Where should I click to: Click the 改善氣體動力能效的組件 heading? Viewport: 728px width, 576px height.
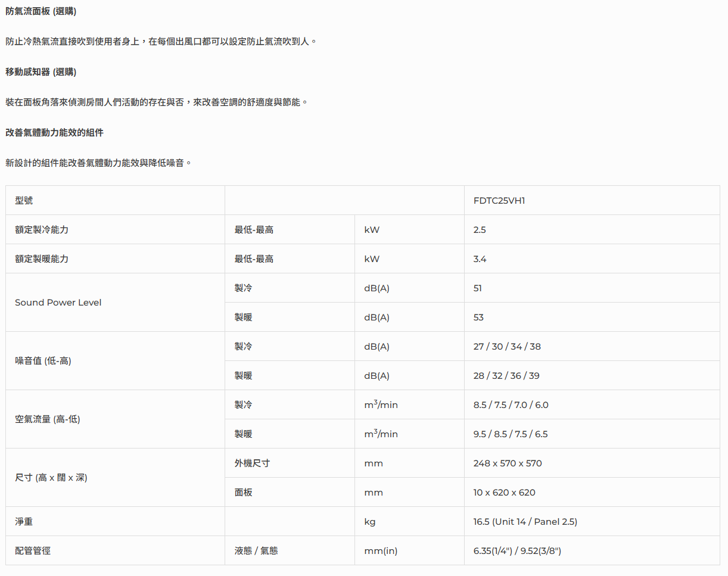pyautogui.click(x=54, y=133)
